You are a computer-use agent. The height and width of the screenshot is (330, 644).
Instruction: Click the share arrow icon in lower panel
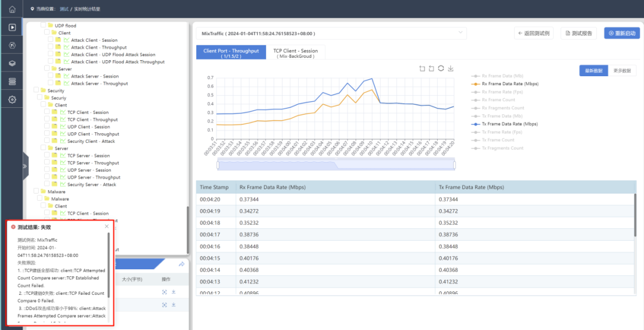(181, 264)
